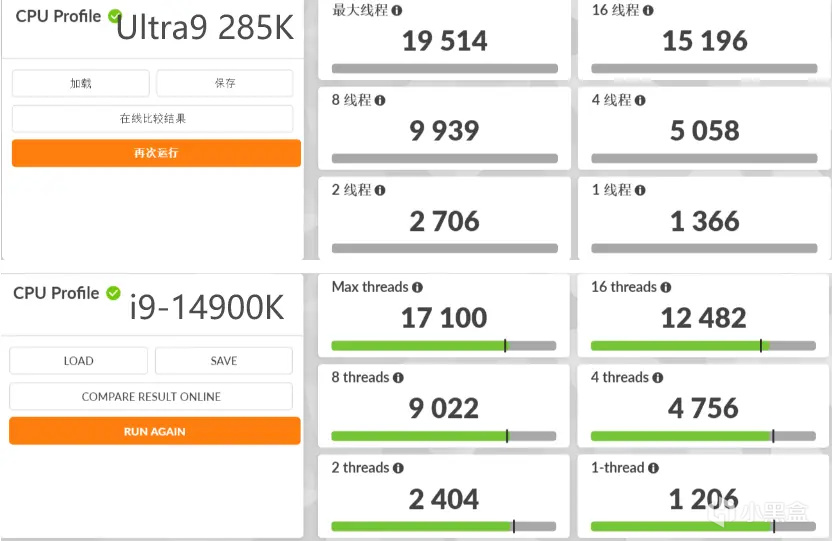The height and width of the screenshot is (541, 832).
Task: Select the 15 196 score value
Action: [705, 41]
